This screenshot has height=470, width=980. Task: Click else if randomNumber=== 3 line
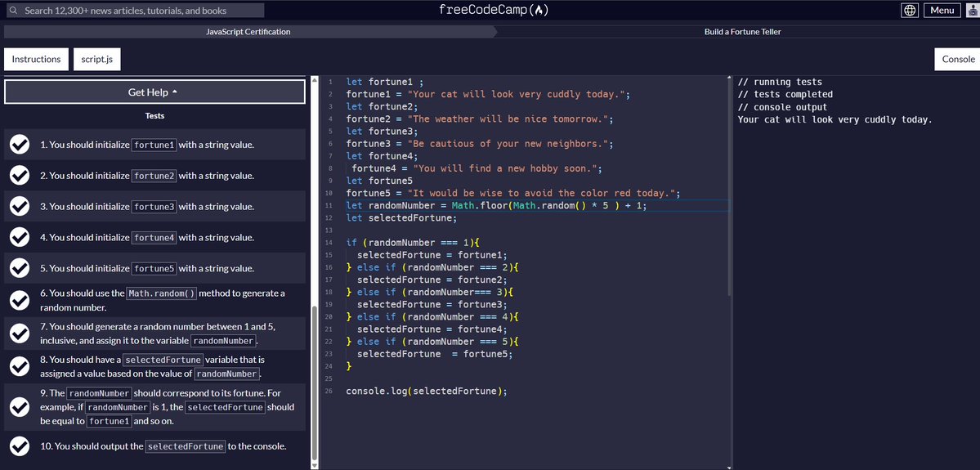(x=430, y=292)
